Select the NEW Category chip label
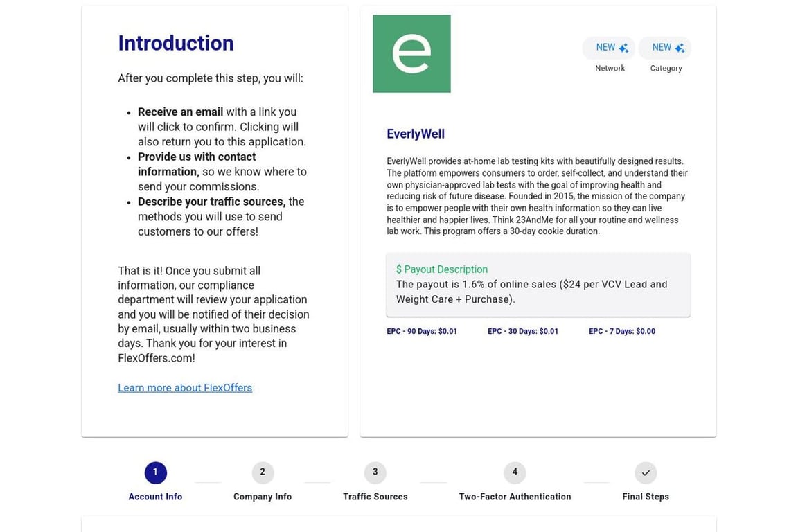 [662, 47]
